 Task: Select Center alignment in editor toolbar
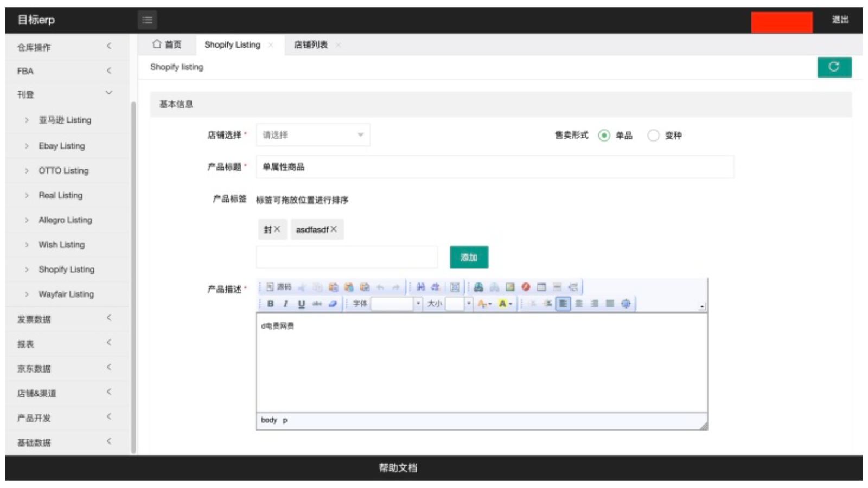click(579, 304)
